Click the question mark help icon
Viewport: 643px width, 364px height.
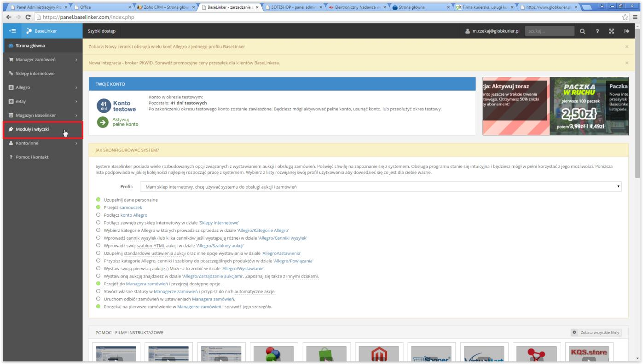point(597,31)
